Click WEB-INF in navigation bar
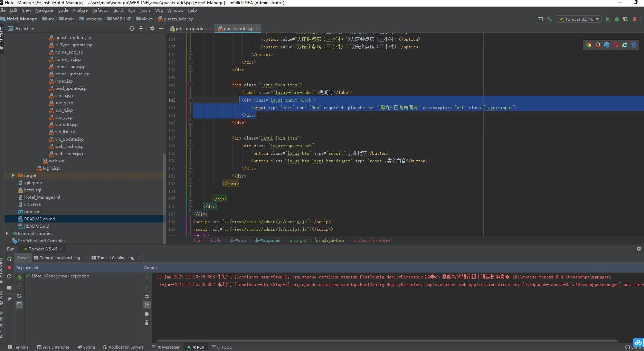Viewport: 644px width, 351px height. 119,19
